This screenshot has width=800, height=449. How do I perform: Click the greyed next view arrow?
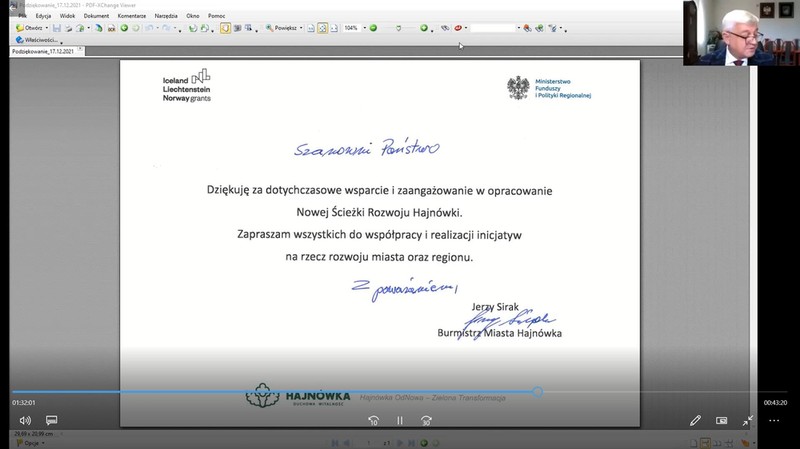click(x=136, y=28)
